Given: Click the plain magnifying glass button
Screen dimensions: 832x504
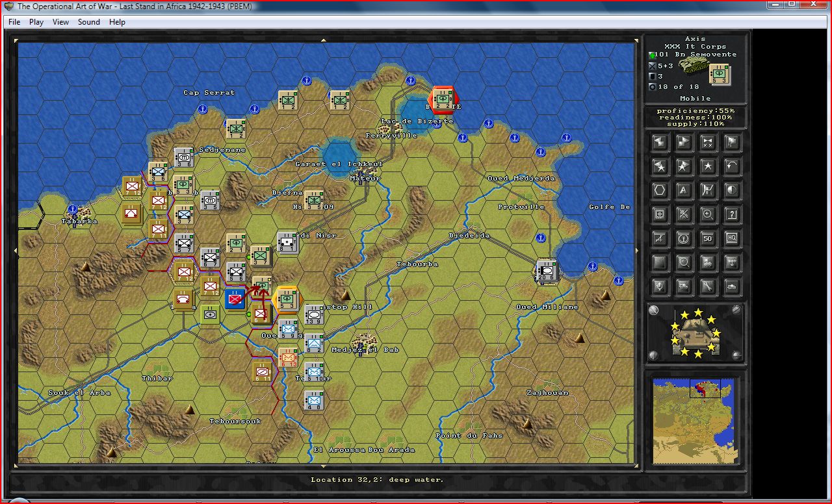Looking at the screenshot, I should [684, 262].
